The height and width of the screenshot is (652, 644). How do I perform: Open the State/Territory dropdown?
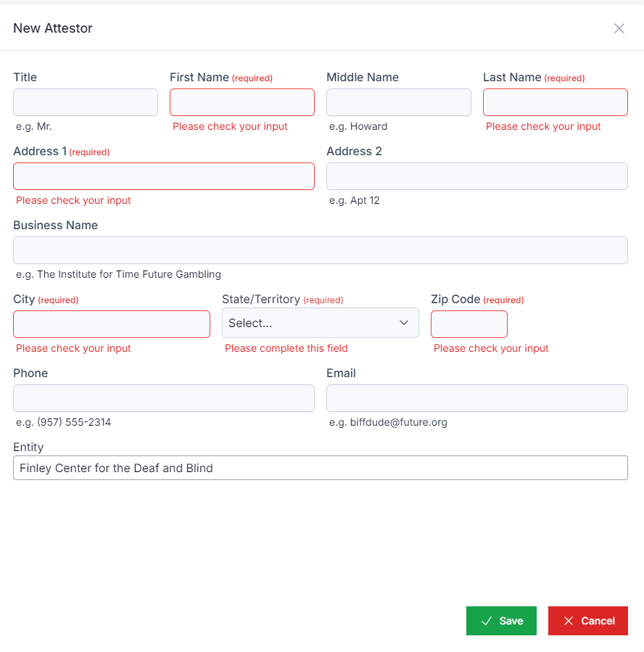(x=320, y=323)
